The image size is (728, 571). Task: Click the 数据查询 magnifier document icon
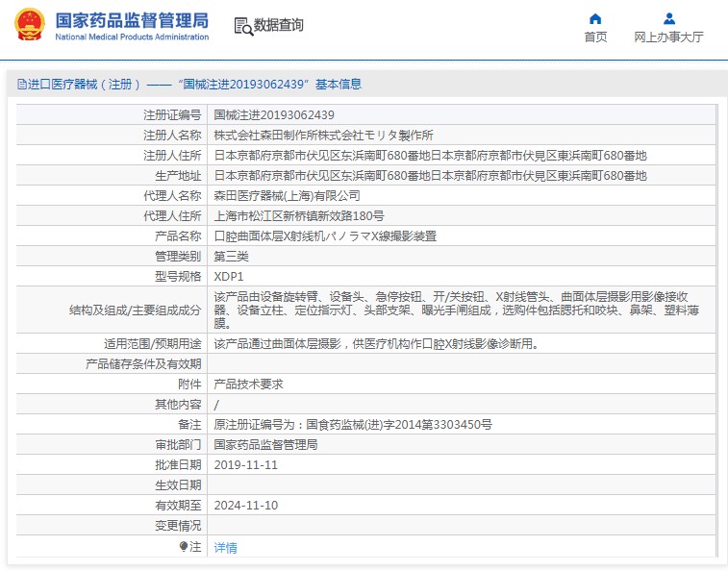pyautogui.click(x=243, y=26)
